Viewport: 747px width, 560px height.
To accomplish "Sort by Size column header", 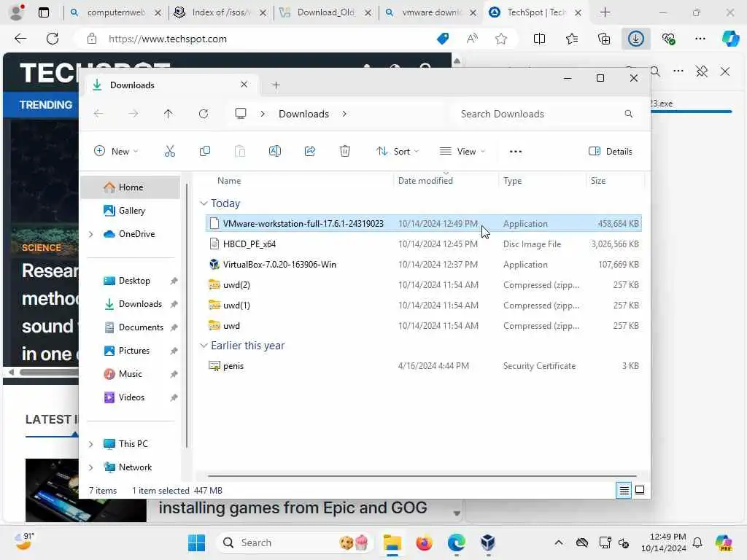I will [598, 181].
